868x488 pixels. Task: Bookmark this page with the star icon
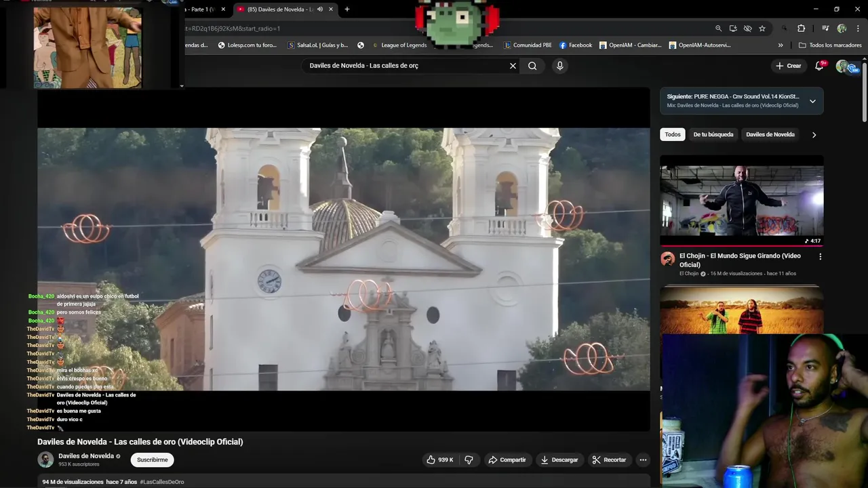pos(762,28)
